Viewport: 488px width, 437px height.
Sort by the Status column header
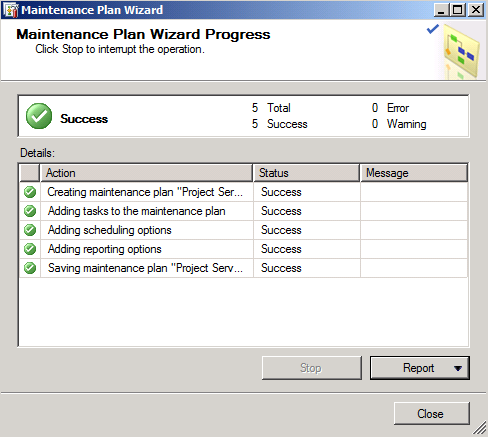pos(306,173)
